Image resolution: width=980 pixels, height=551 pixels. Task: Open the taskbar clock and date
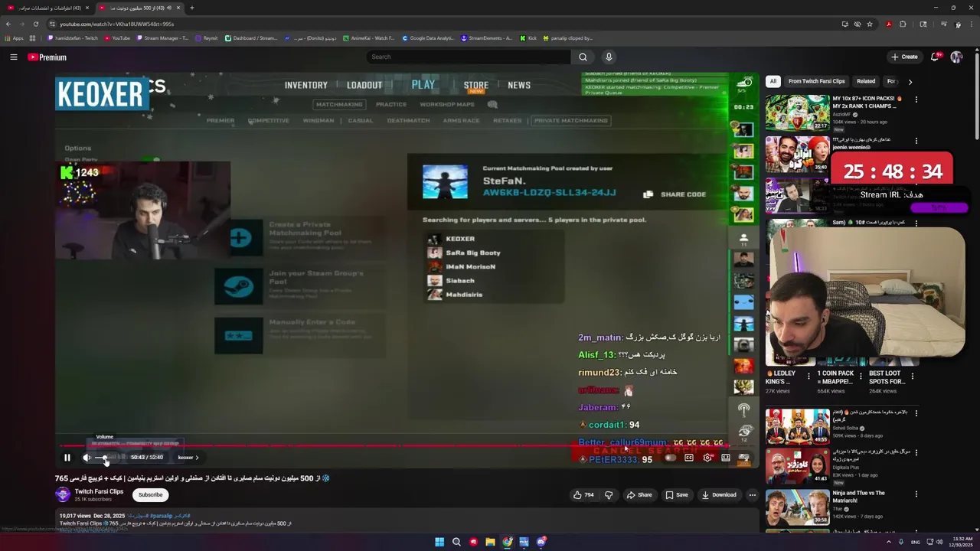tap(961, 542)
